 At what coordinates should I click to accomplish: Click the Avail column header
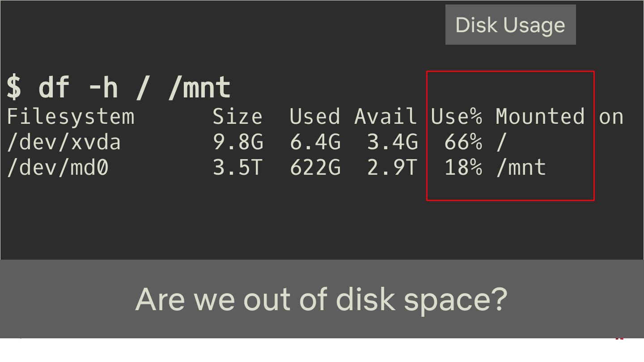click(x=386, y=117)
